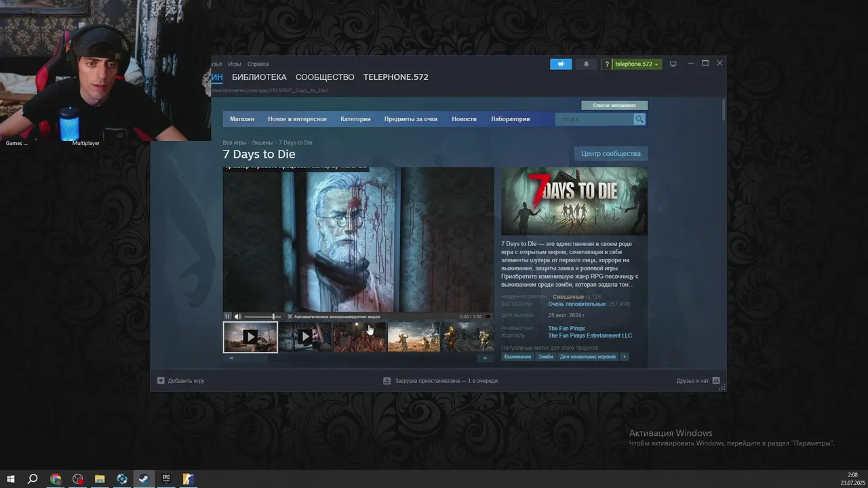
Task: Mute the trailer volume speaker icon
Action: pyautogui.click(x=237, y=317)
